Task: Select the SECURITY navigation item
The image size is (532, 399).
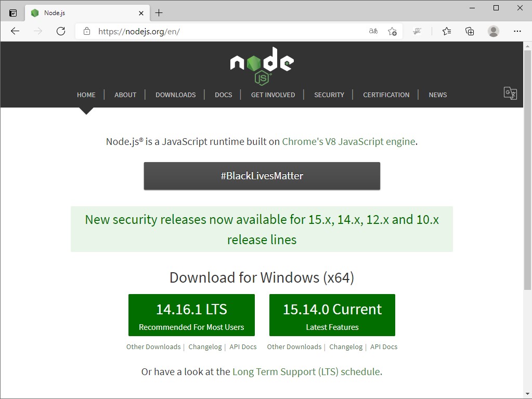Action: [329, 95]
